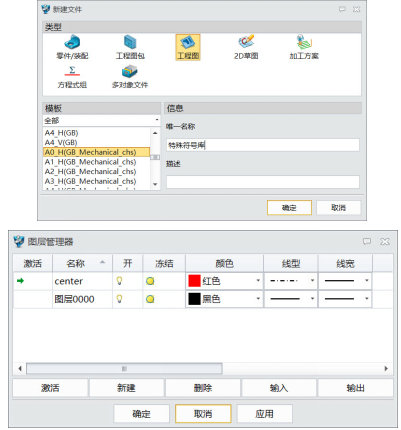Toggle the center layer on/off light bulb
401x430 pixels.
[119, 281]
